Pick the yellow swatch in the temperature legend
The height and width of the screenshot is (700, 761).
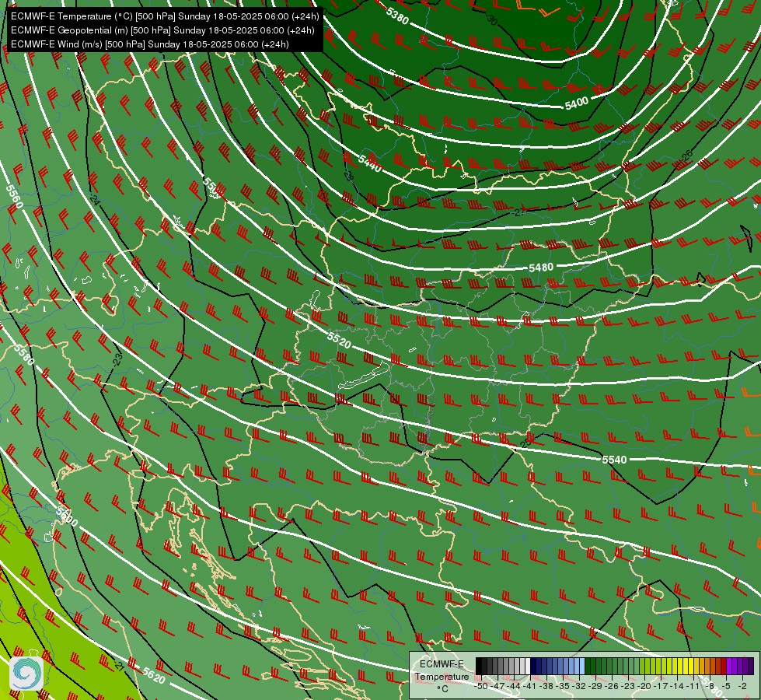point(691,666)
